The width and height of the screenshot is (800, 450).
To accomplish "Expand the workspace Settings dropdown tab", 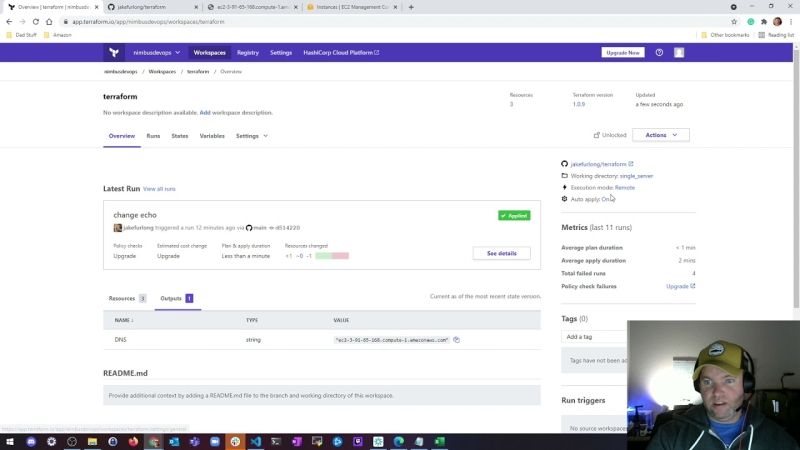I will pyautogui.click(x=252, y=136).
